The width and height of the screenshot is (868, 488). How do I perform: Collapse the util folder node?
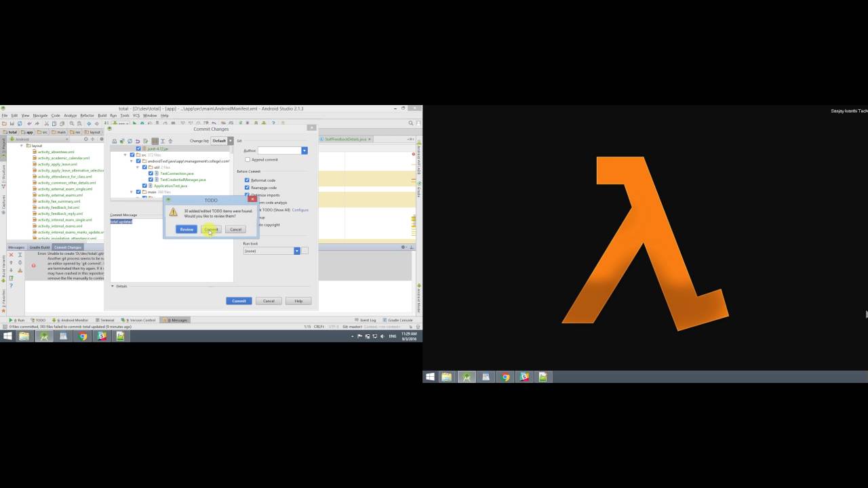[x=138, y=167]
